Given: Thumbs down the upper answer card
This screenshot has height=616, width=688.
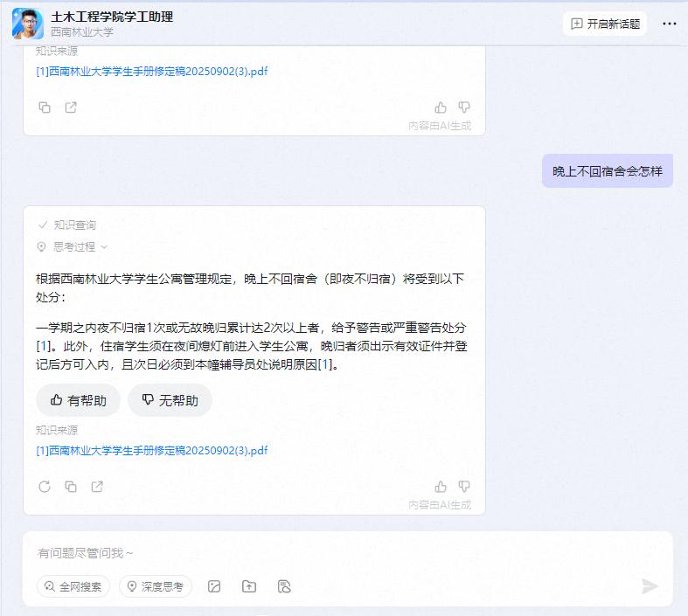Looking at the screenshot, I should (x=464, y=107).
